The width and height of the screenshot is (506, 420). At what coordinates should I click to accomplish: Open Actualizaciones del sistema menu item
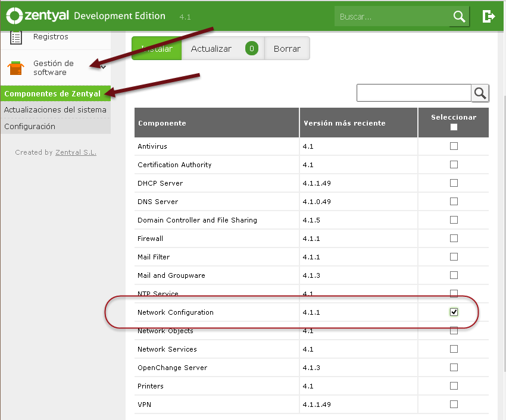click(x=55, y=110)
